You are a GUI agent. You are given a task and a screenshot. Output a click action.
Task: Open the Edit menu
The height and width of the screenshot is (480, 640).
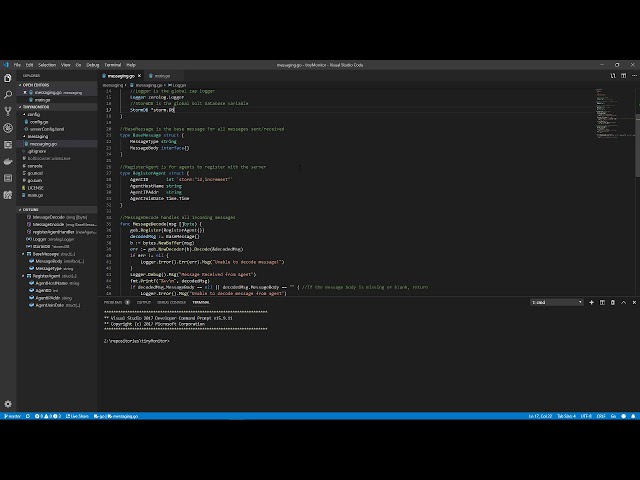pos(29,65)
